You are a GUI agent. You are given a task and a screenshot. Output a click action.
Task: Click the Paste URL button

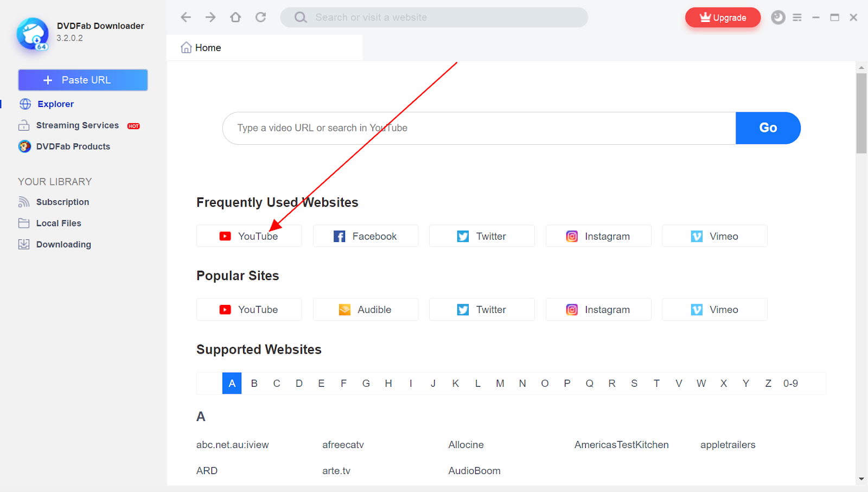(x=83, y=80)
